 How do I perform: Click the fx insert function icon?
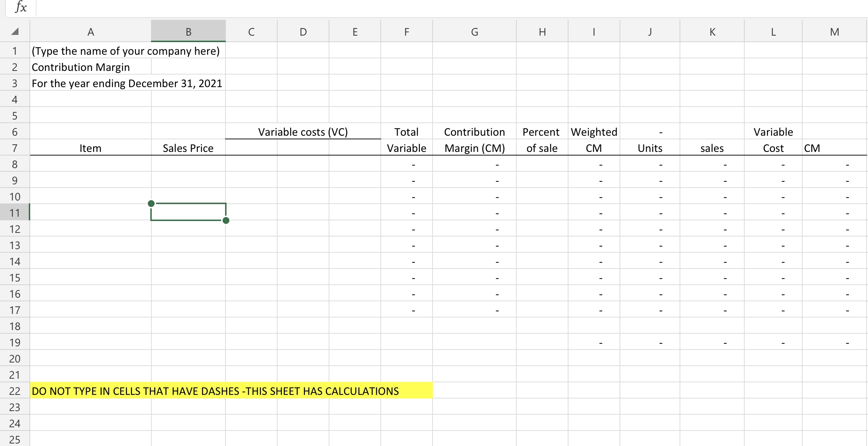(21, 7)
